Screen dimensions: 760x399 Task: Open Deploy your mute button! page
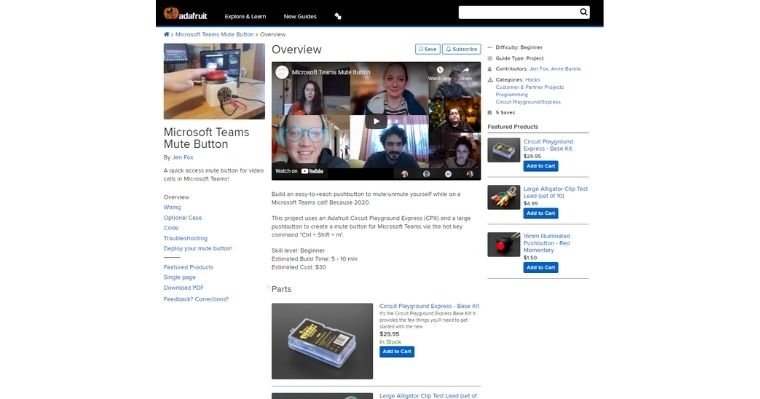point(198,249)
